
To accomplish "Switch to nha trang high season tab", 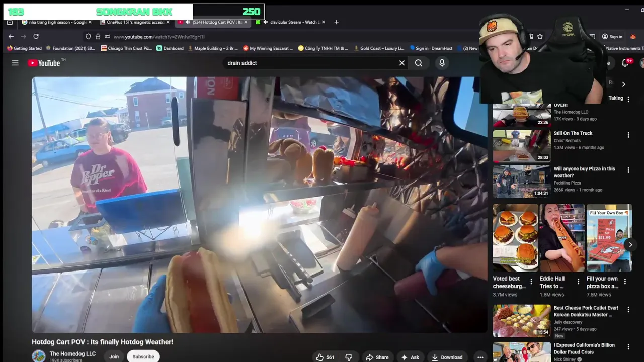I will (57, 22).
